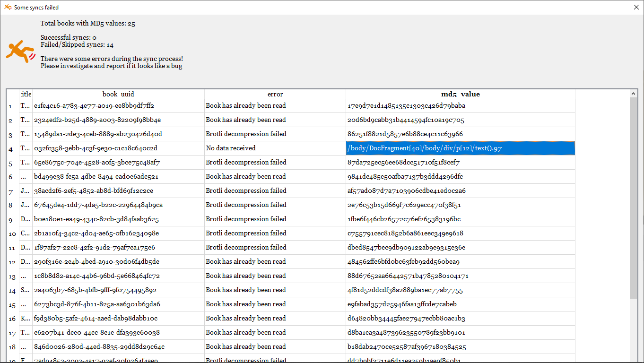Sort by the md5_value column header
The width and height of the screenshot is (644, 363).
click(461, 94)
